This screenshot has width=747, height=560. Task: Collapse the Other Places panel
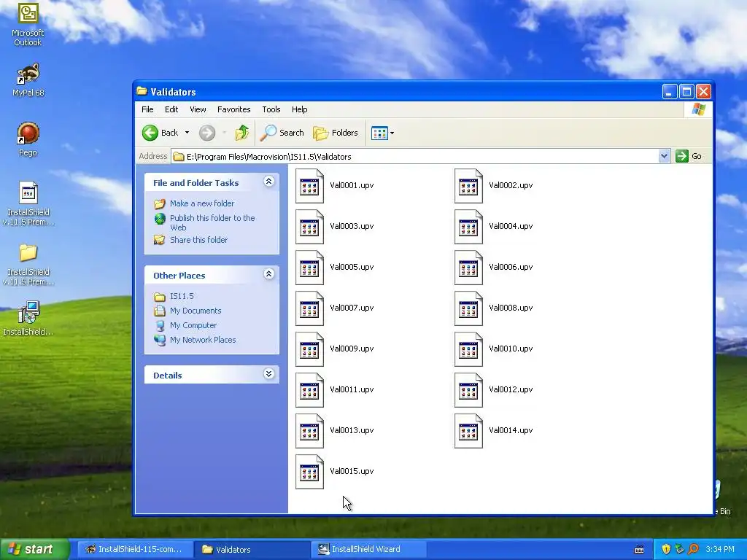pyautogui.click(x=268, y=274)
